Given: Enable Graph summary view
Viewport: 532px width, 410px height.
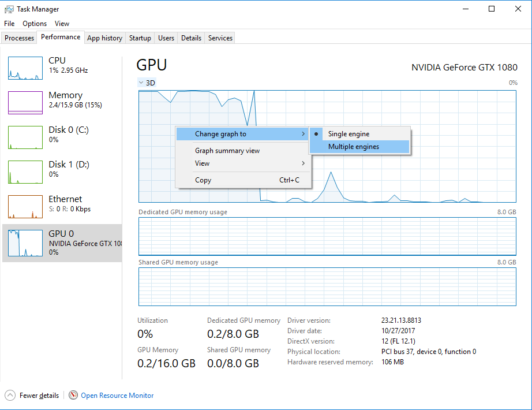Looking at the screenshot, I should [227, 150].
